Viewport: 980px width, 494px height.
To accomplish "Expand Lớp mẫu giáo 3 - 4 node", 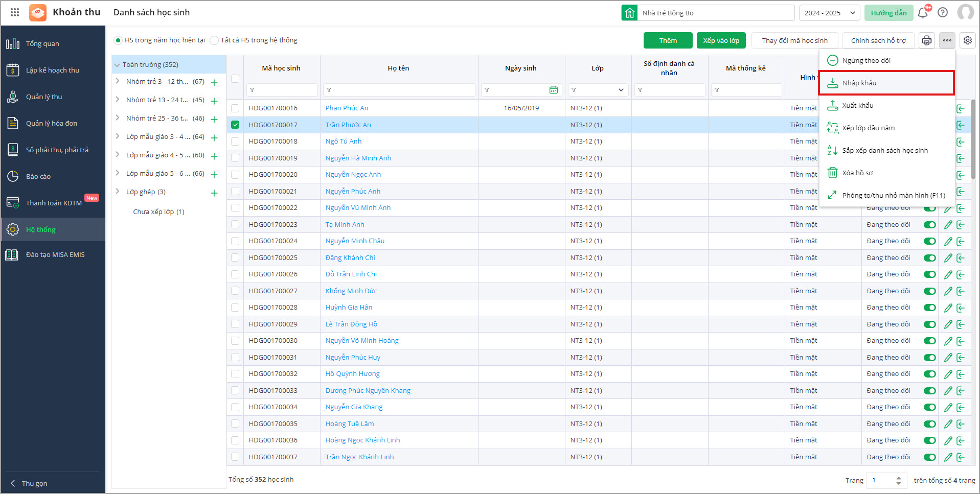I will pyautogui.click(x=118, y=136).
